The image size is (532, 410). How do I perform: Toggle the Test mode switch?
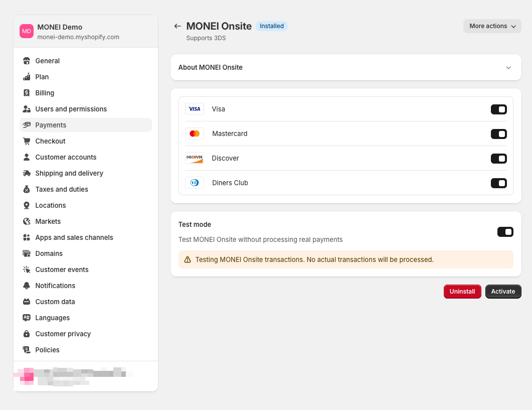click(x=505, y=232)
